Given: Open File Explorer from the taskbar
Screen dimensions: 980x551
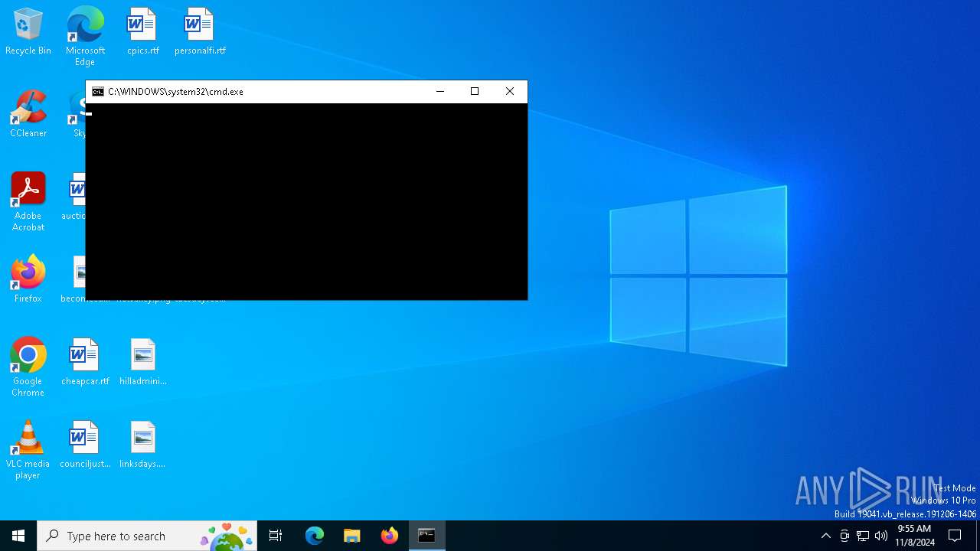Looking at the screenshot, I should point(351,536).
